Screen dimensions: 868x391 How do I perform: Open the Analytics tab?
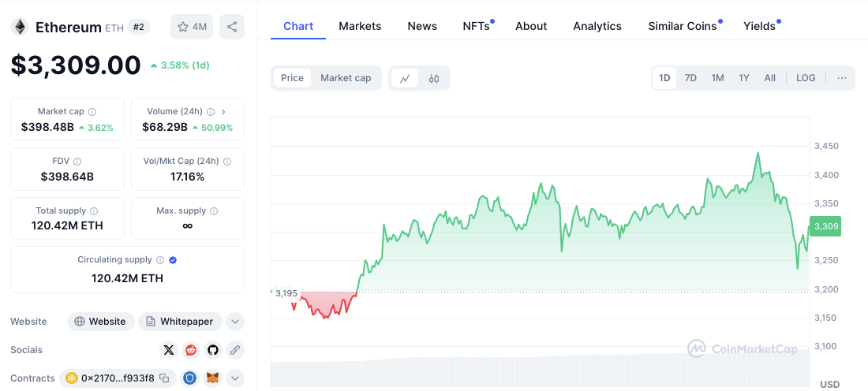[x=597, y=26]
